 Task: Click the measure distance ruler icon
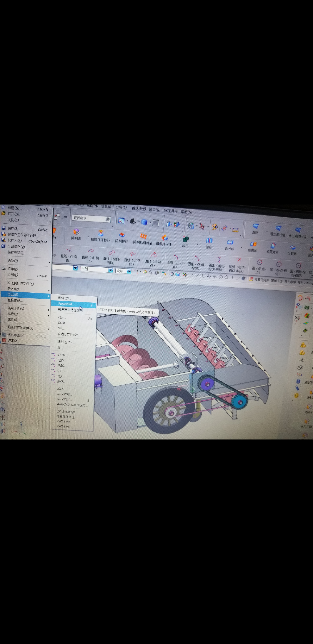[x=235, y=230]
